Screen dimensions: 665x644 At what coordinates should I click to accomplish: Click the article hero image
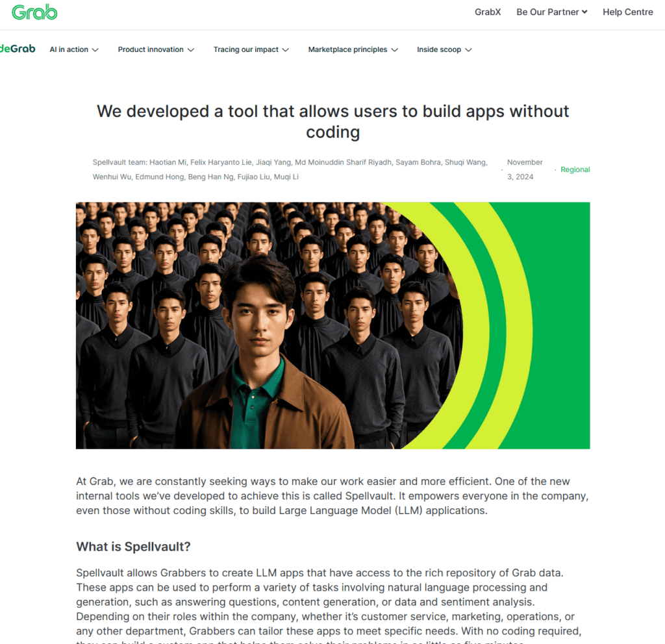point(333,326)
